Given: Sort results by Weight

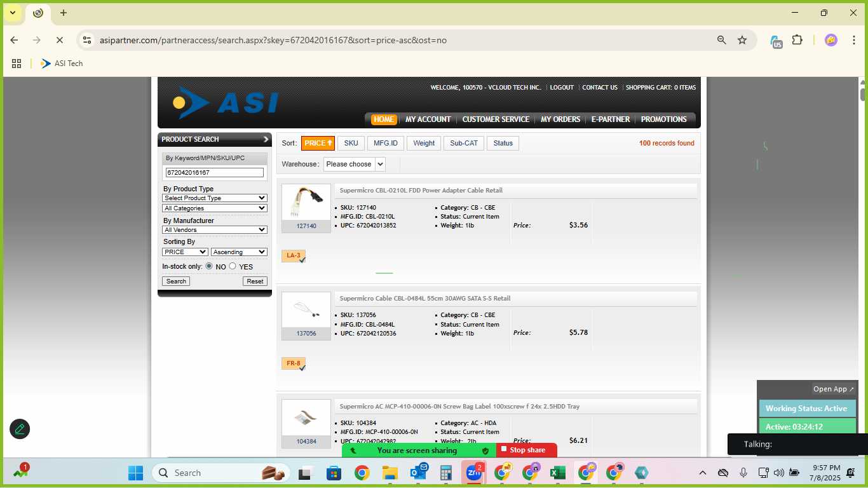Looking at the screenshot, I should [x=424, y=143].
